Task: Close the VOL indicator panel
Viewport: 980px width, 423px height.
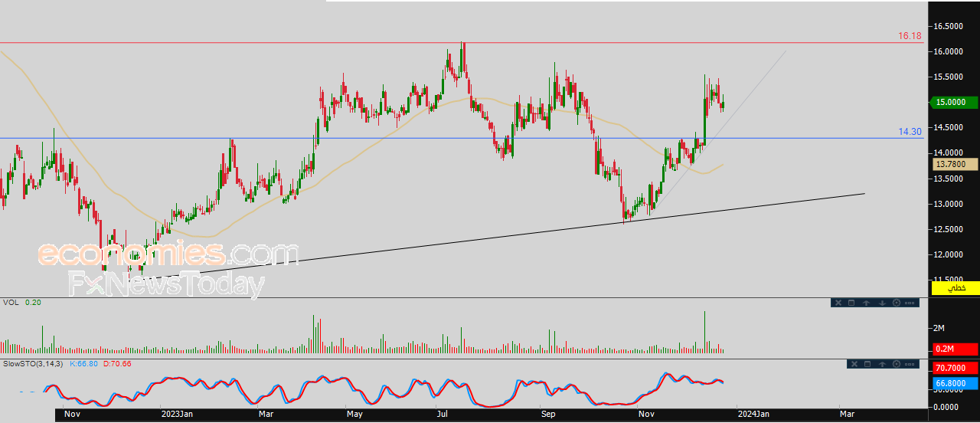Action: [838, 303]
